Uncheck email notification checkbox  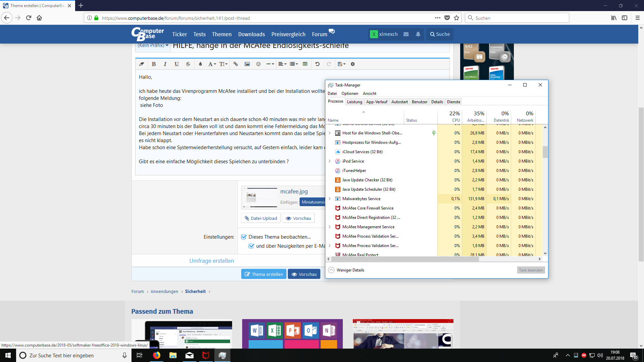pos(251,246)
